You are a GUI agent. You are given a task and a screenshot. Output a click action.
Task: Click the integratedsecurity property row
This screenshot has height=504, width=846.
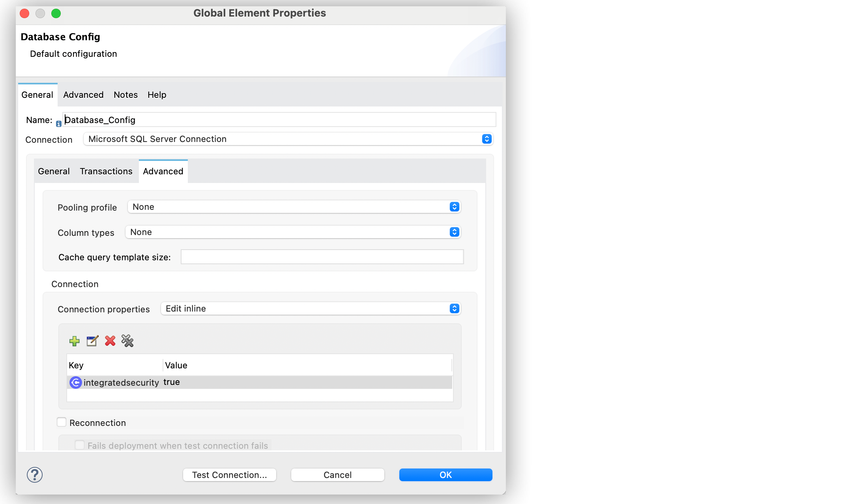click(258, 382)
